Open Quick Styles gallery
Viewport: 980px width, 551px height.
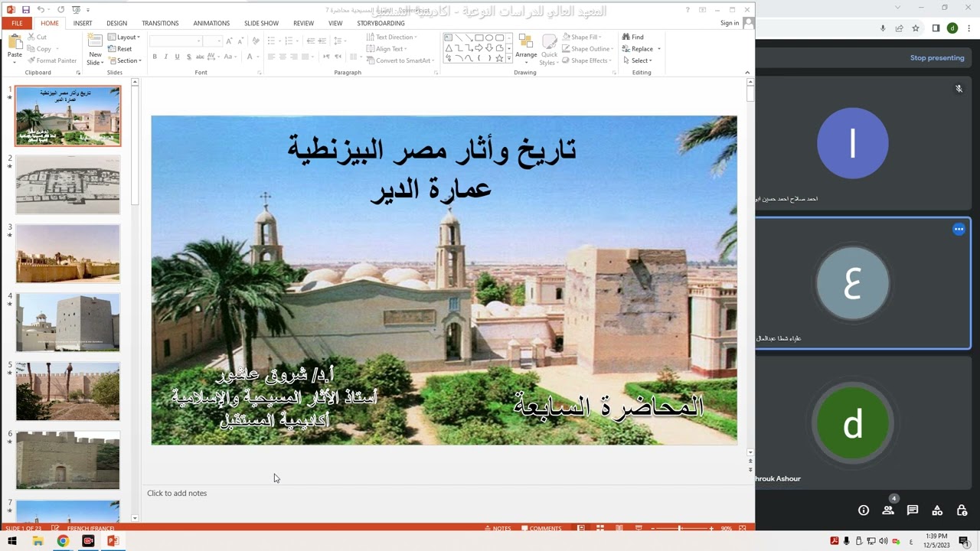tap(549, 50)
